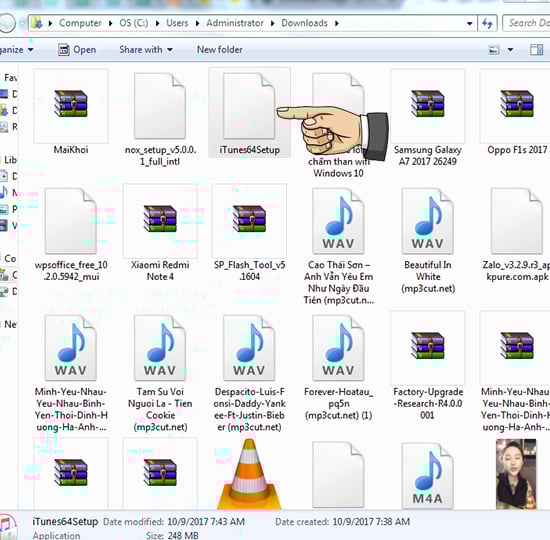Screen dimensions: 550x540
Task: Click Date modified 10/9/2017 7:43 AM value
Action: point(206,522)
